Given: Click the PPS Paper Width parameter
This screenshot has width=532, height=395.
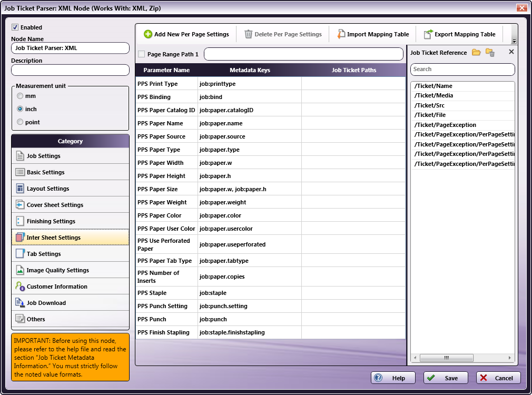Looking at the screenshot, I should [x=166, y=163].
